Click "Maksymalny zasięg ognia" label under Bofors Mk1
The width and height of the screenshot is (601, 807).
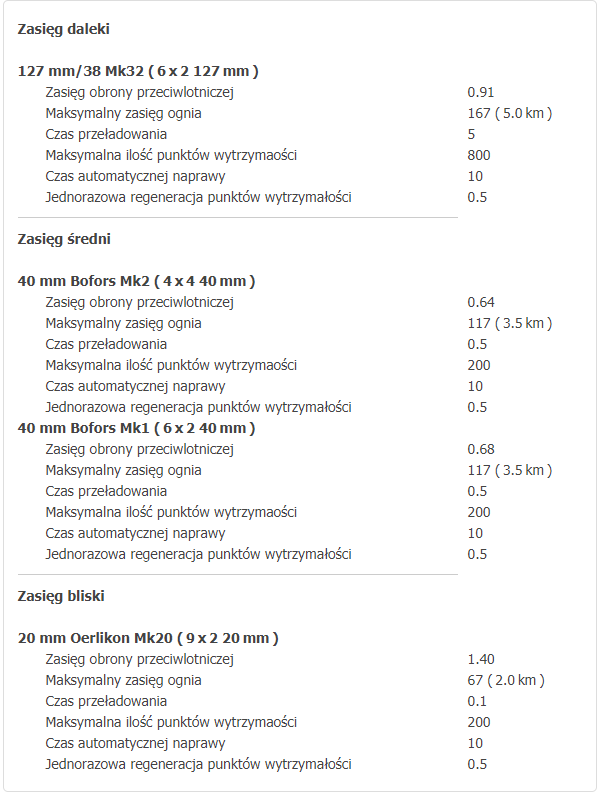tap(123, 470)
